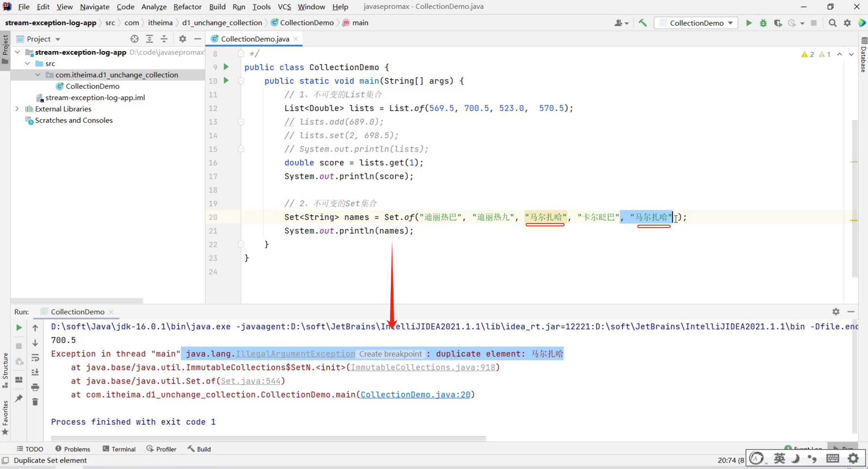Open Search Everywhere magnifier icon

833,23
